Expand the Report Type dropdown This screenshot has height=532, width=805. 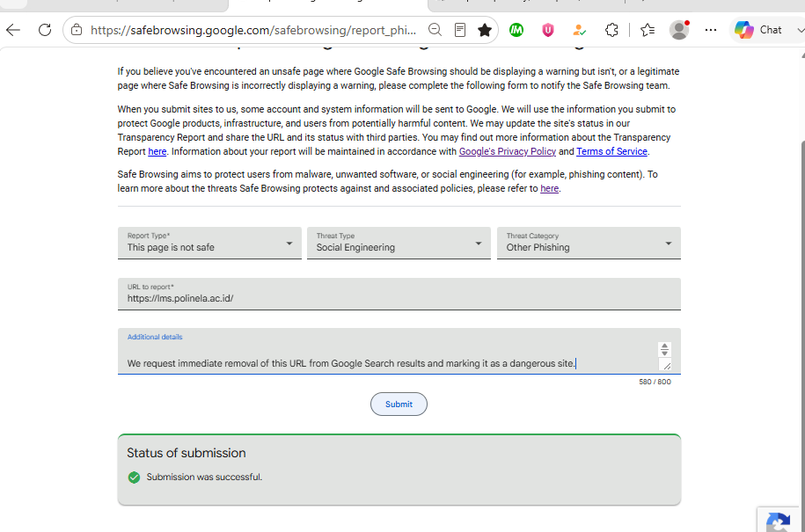209,243
